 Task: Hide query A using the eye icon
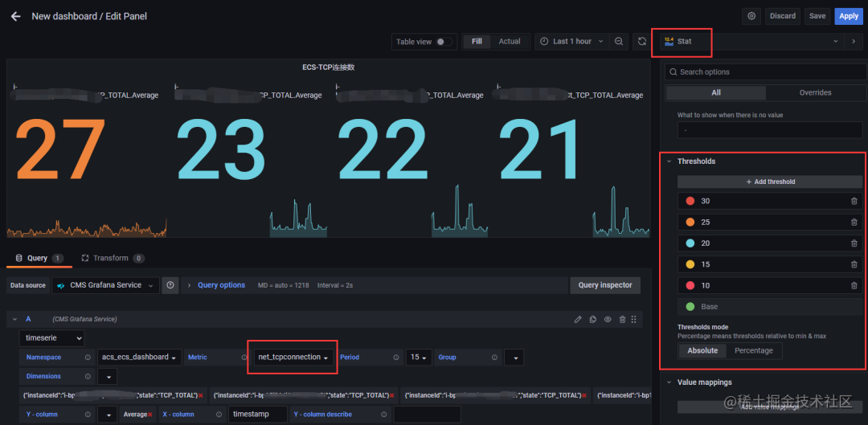pos(608,319)
